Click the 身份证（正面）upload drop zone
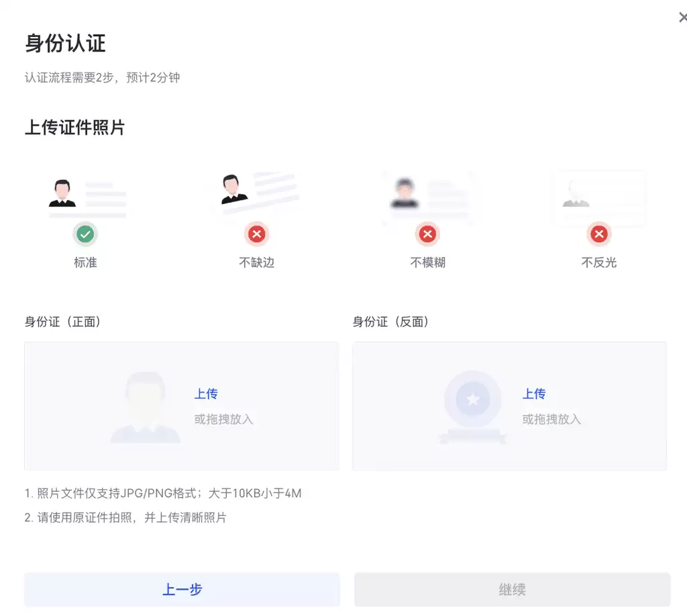The image size is (687, 616). 181,406
